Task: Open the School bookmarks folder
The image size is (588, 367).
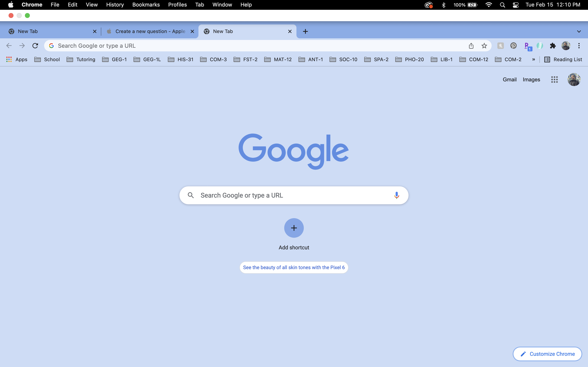Action: click(x=47, y=60)
